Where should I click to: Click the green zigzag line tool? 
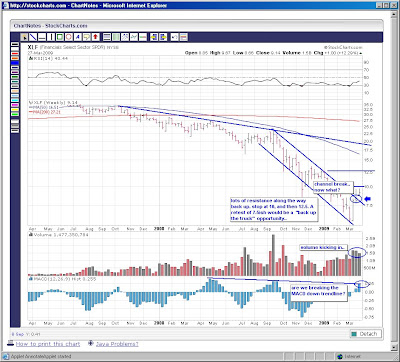click(134, 37)
